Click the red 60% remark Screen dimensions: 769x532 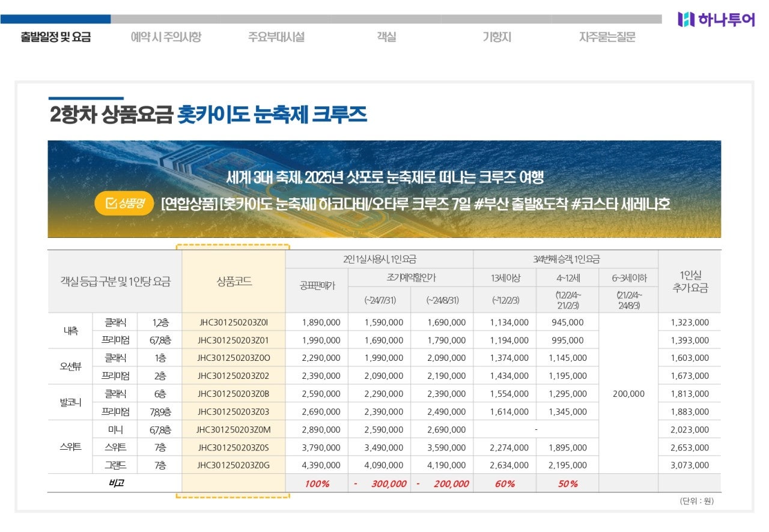pos(505,483)
